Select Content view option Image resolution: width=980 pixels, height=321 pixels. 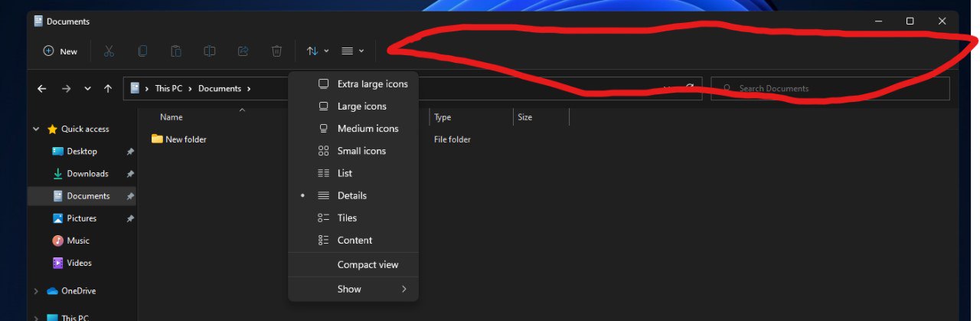click(354, 240)
